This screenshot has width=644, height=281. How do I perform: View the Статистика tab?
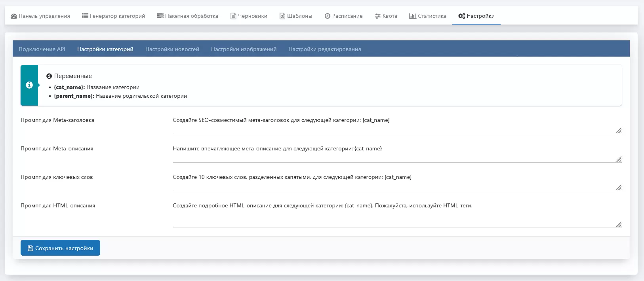coord(427,16)
